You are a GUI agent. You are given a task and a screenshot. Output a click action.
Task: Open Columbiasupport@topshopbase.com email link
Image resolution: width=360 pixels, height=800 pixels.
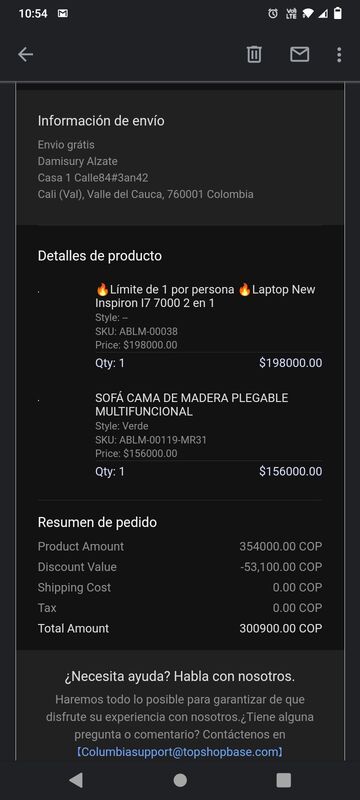[180, 752]
